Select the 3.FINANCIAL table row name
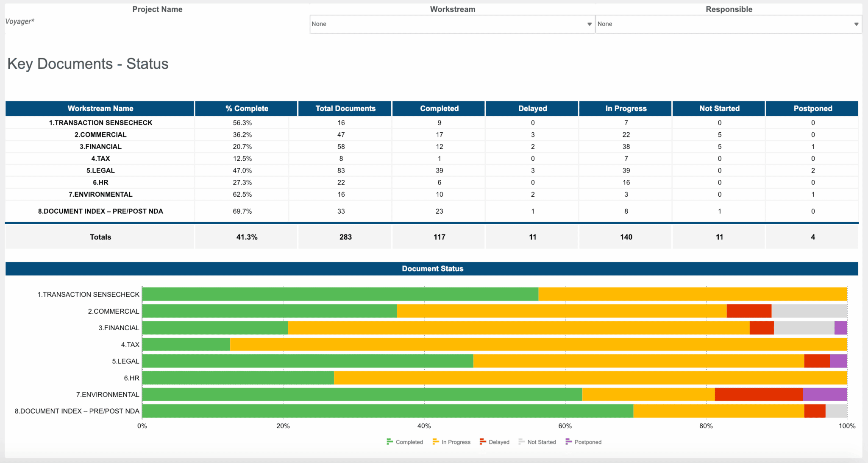 tap(100, 146)
